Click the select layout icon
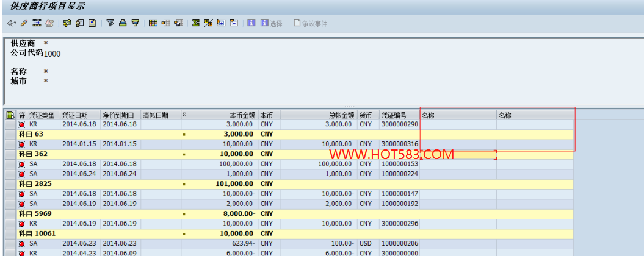 165,23
